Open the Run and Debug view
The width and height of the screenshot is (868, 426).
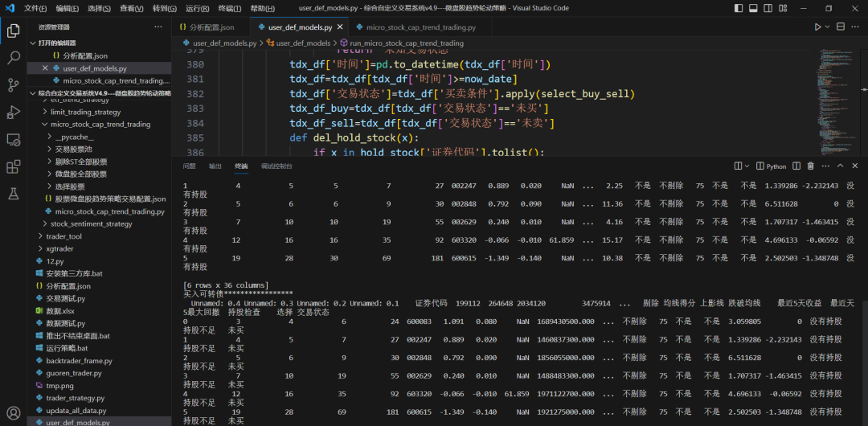[x=14, y=113]
